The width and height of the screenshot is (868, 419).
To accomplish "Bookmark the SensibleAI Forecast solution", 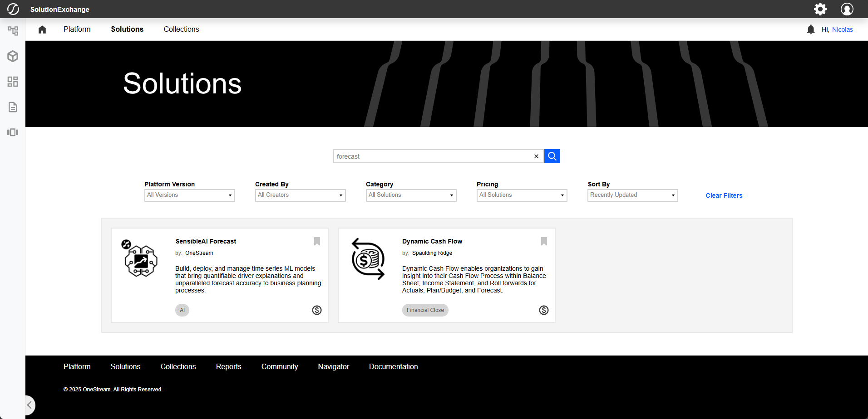I will click(x=317, y=241).
